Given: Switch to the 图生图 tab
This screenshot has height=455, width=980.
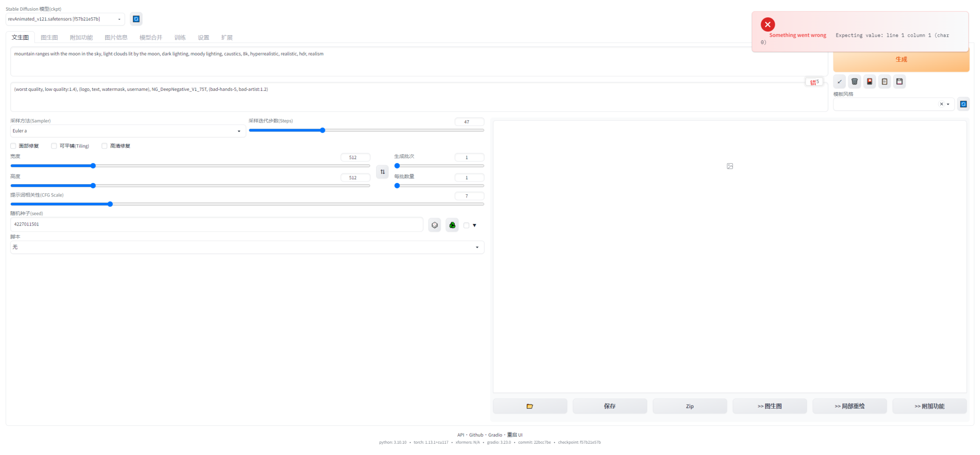Looking at the screenshot, I should [49, 37].
